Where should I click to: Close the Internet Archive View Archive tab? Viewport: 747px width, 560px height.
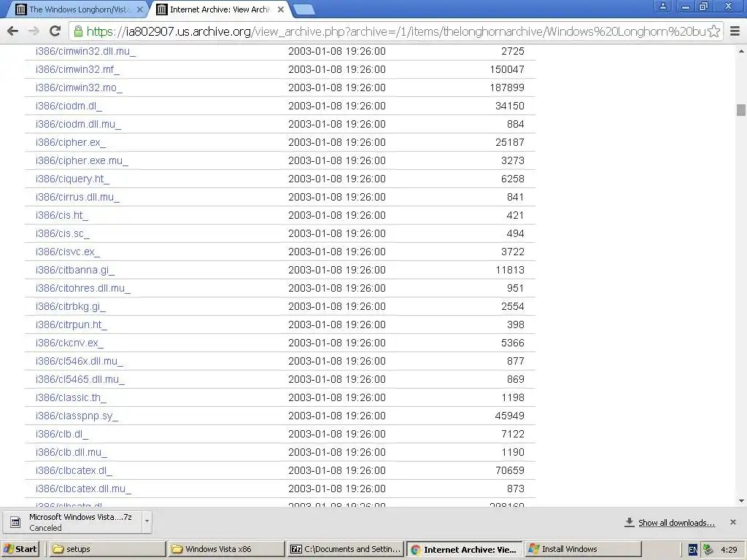click(x=281, y=9)
